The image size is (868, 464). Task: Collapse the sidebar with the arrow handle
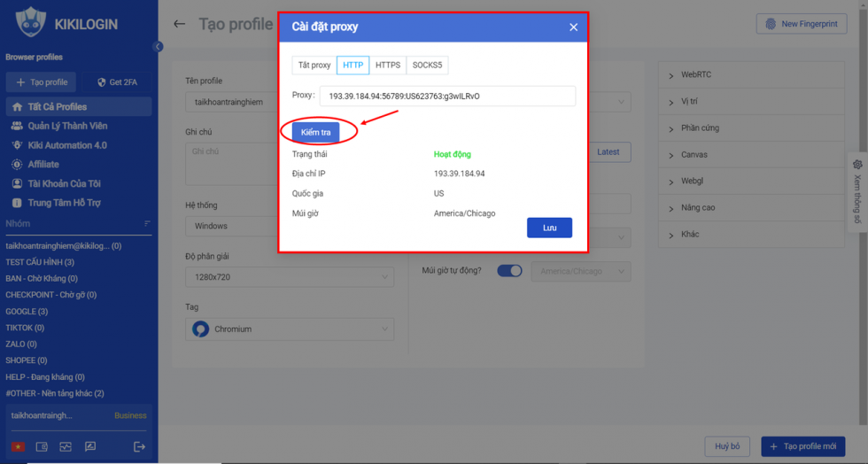[158, 47]
